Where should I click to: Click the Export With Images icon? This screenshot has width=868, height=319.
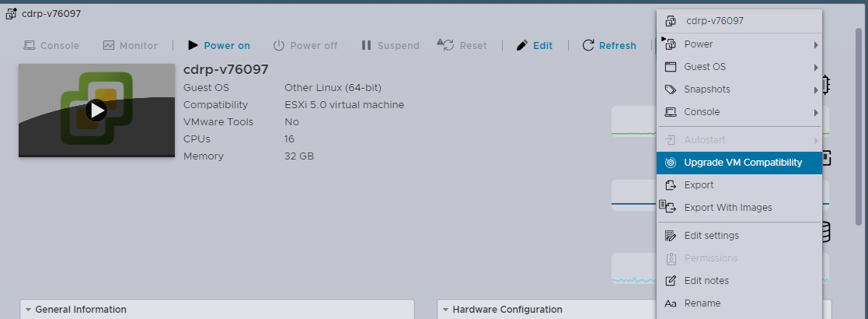pos(670,208)
